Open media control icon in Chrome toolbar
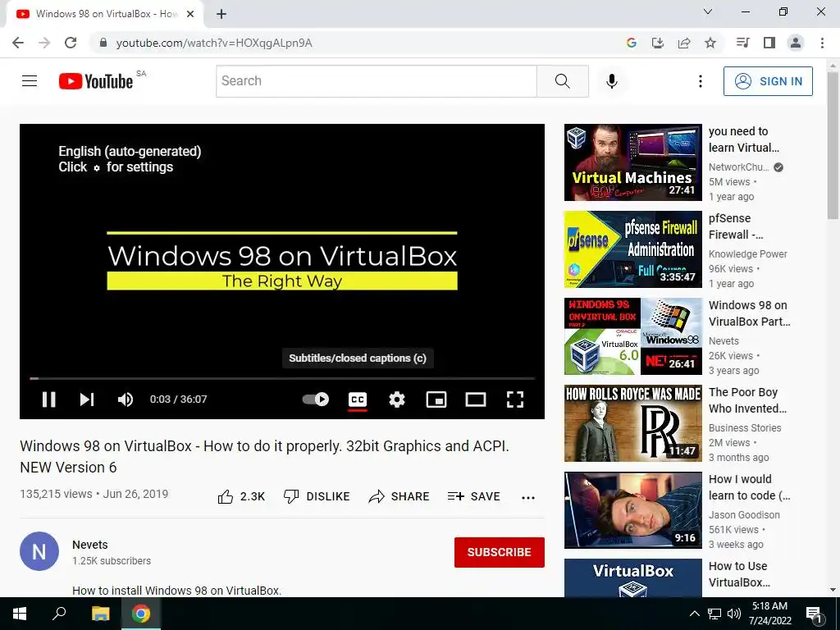The image size is (840, 630). pos(742,43)
